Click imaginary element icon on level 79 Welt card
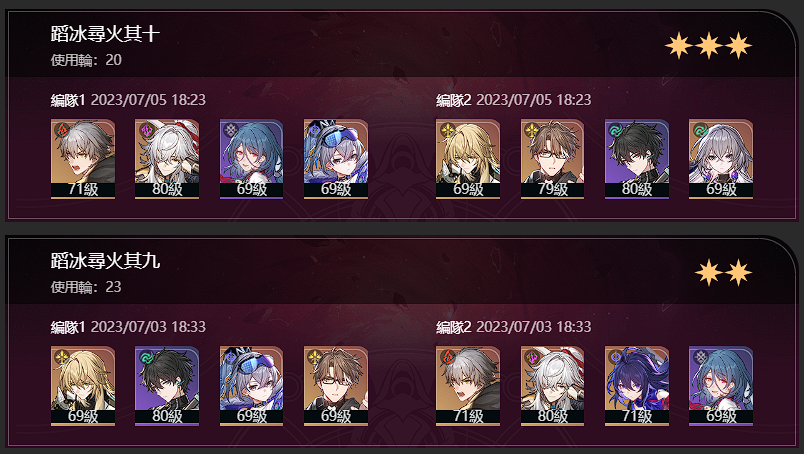Image resolution: width=804 pixels, height=454 pixels. tap(531, 130)
